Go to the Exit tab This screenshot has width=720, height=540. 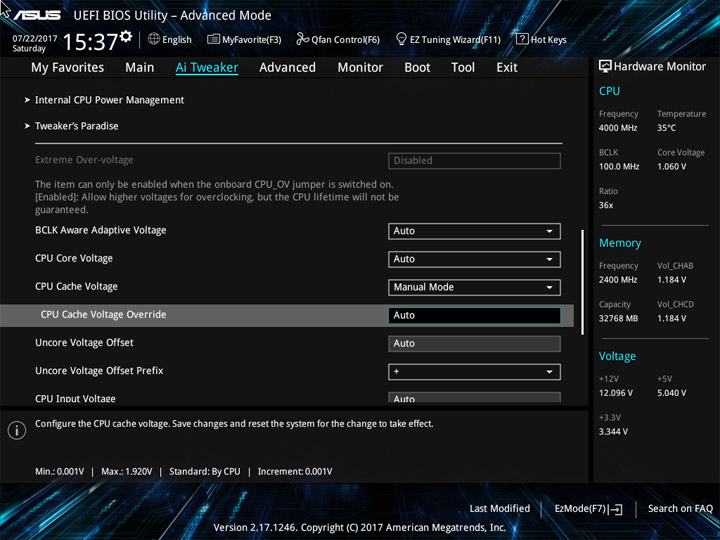[506, 68]
